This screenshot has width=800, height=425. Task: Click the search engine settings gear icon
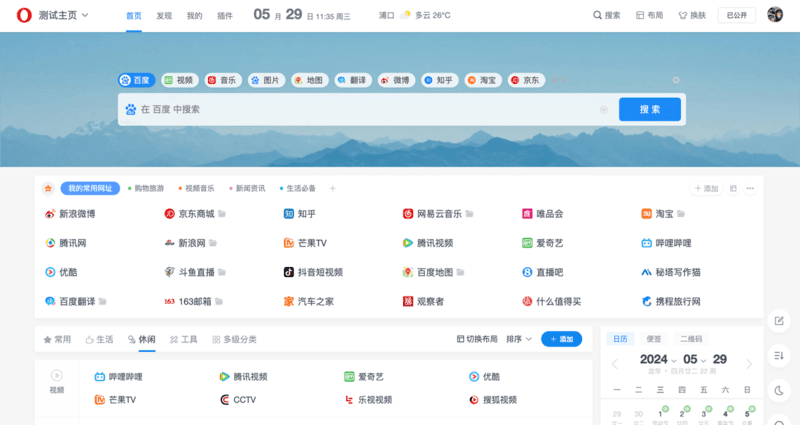coord(676,80)
